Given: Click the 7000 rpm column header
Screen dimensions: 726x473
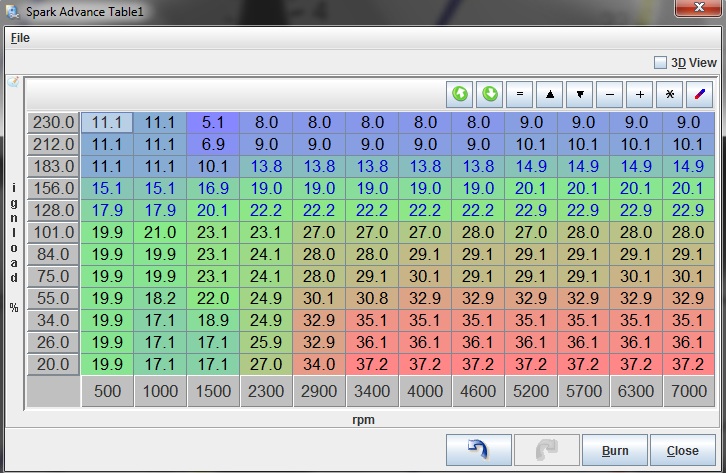Looking at the screenshot, I should pos(689,392).
